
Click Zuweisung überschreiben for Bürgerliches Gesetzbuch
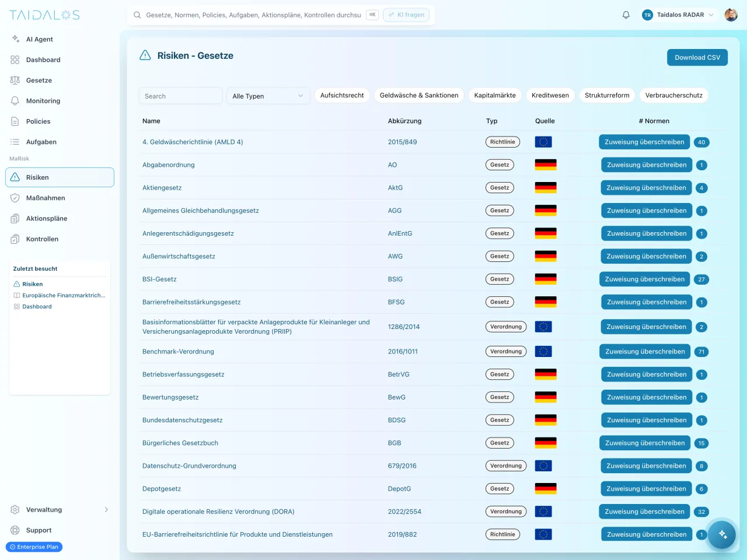tap(645, 443)
